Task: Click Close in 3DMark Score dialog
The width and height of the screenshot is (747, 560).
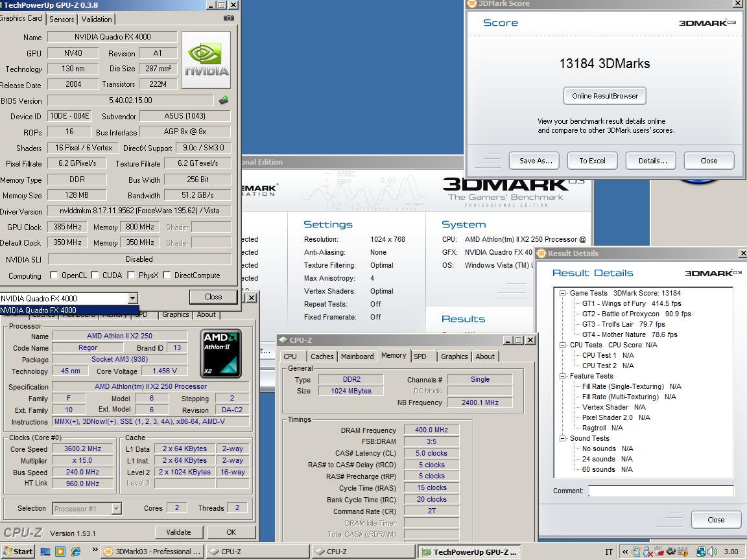Action: (x=709, y=161)
